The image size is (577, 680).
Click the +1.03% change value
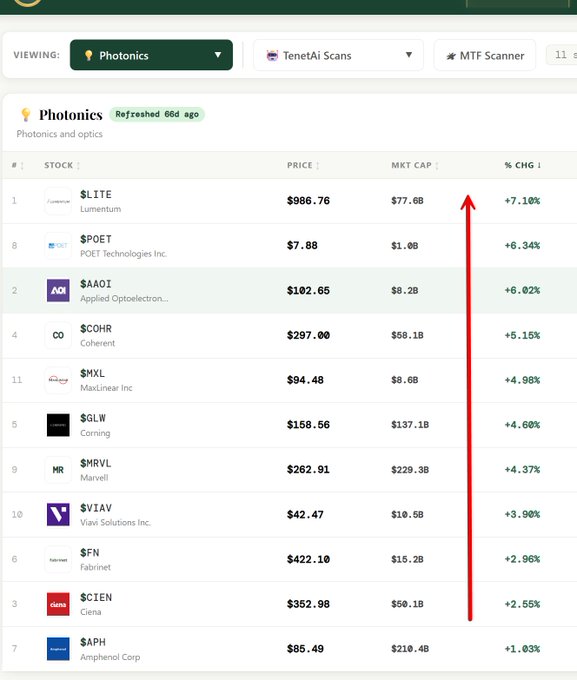(522, 649)
